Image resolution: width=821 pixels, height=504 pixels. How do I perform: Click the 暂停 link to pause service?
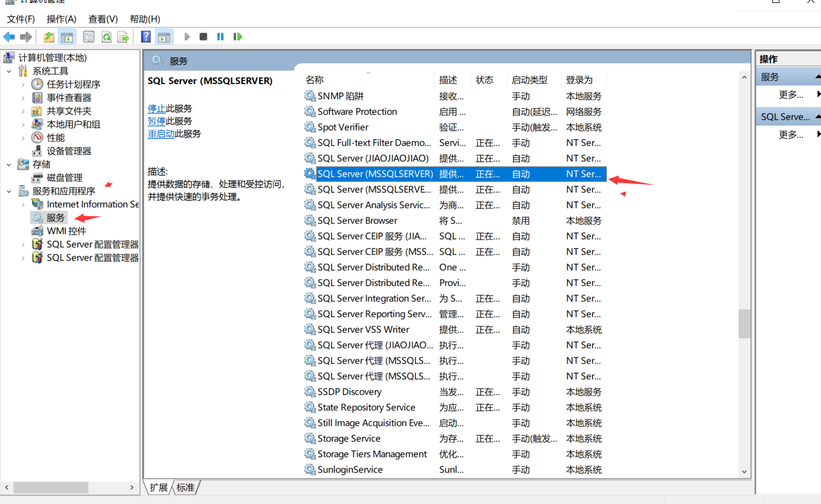point(157,121)
